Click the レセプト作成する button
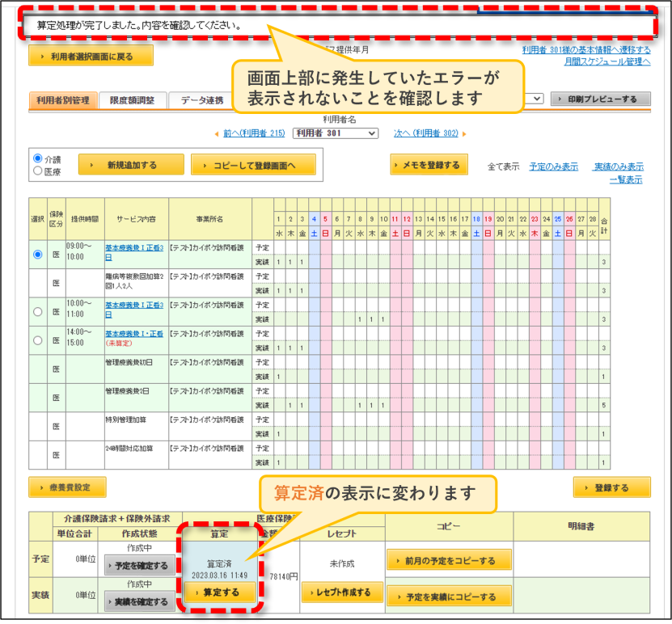Viewport: 672px width, 624px height. point(342,592)
